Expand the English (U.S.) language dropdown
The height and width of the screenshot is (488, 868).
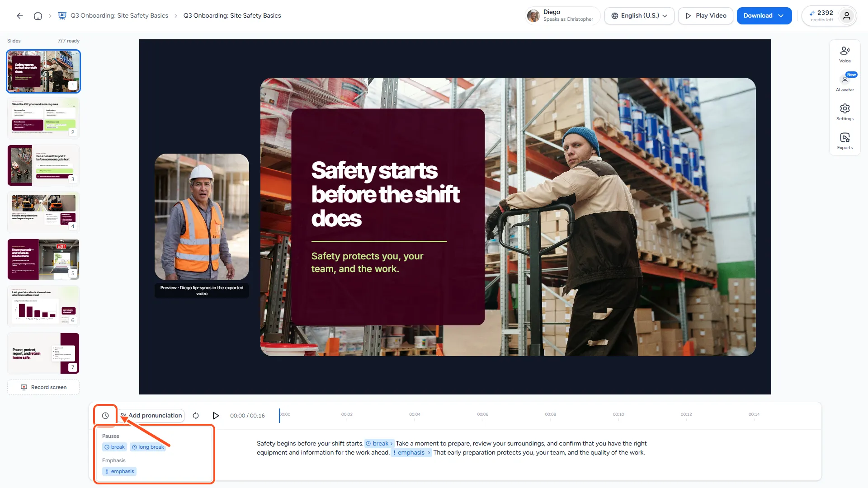pyautogui.click(x=639, y=16)
